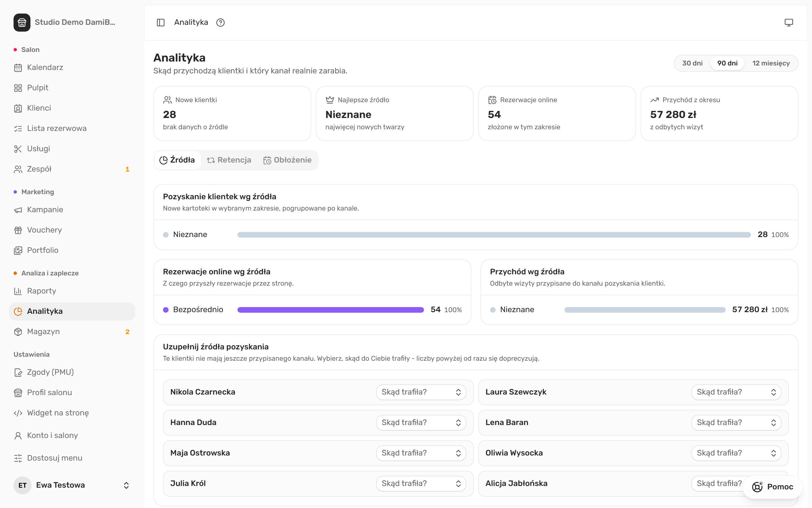The image size is (812, 508).
Task: Click the Pomoc help button
Action: click(x=773, y=487)
